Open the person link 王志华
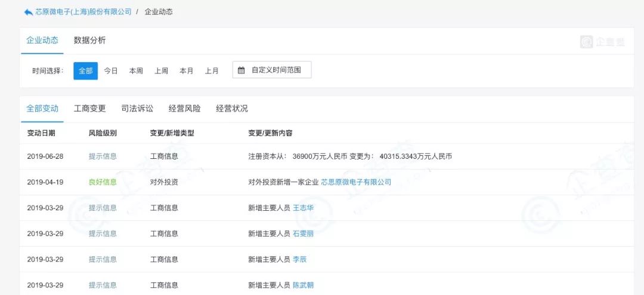644x295 pixels. 303,208
